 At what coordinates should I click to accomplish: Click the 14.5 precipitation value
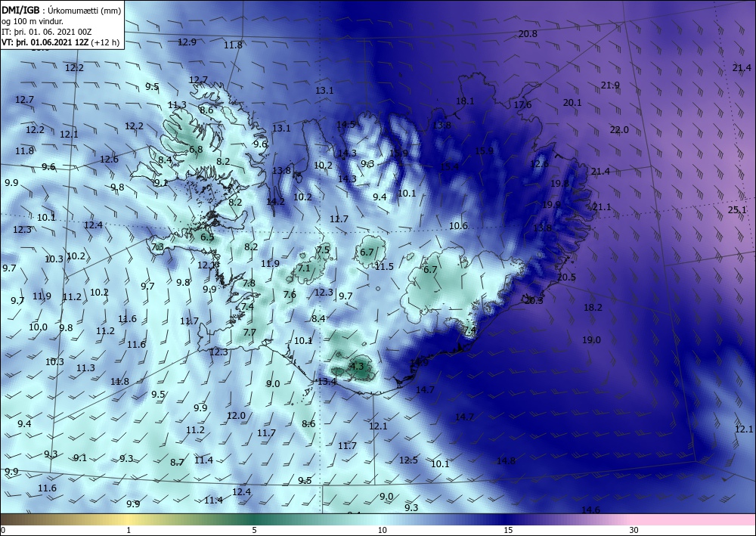pyautogui.click(x=345, y=124)
